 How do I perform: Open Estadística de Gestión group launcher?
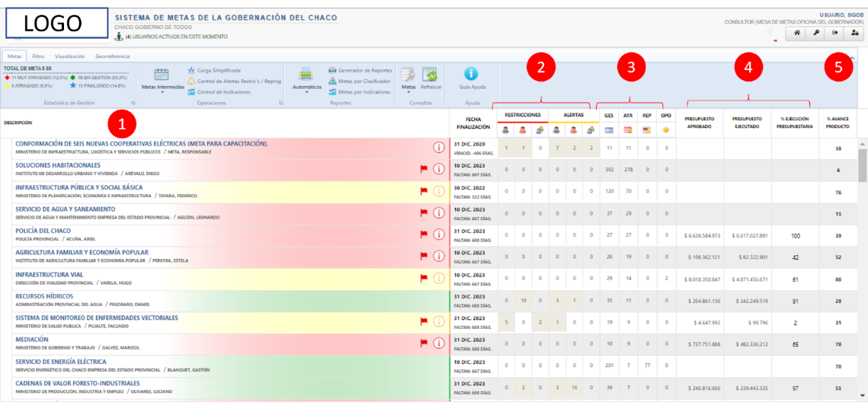click(x=133, y=104)
